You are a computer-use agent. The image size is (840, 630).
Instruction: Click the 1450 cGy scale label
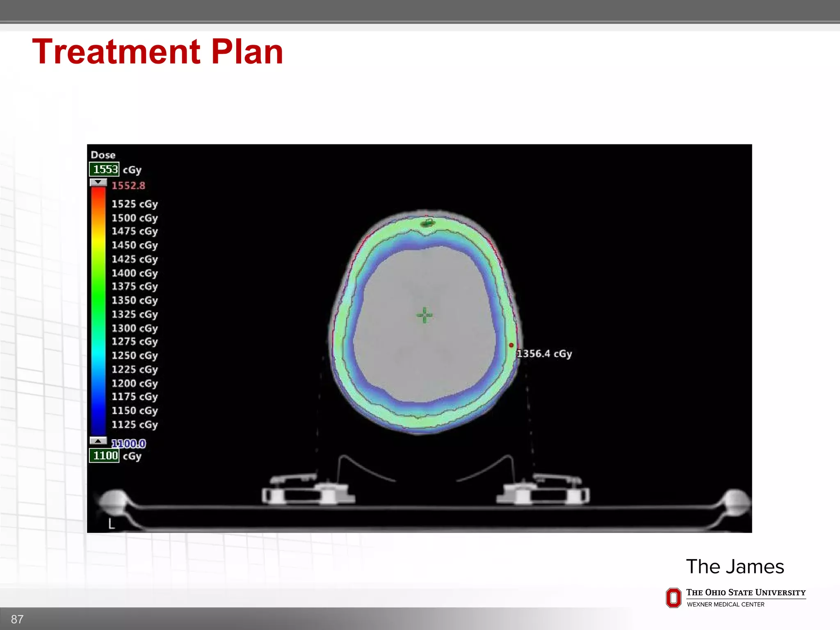pyautogui.click(x=135, y=246)
